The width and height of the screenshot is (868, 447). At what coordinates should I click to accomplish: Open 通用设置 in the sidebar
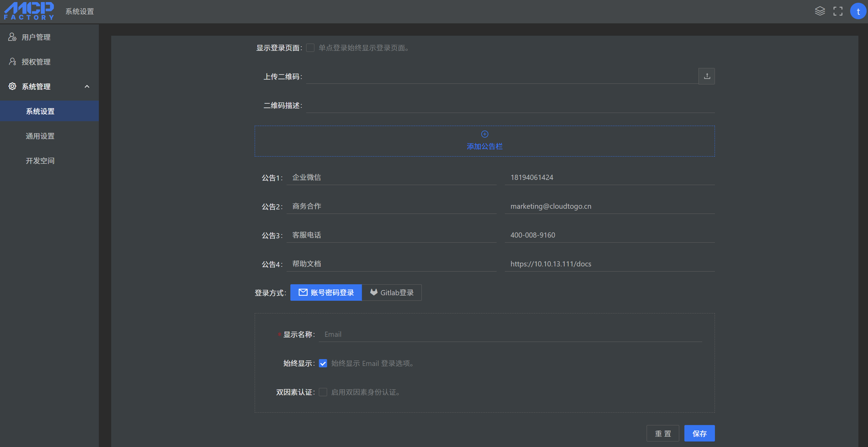pyautogui.click(x=40, y=136)
